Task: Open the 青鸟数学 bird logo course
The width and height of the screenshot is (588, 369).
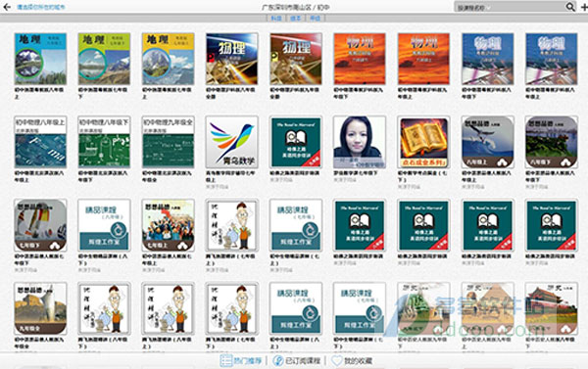Action: click(231, 142)
